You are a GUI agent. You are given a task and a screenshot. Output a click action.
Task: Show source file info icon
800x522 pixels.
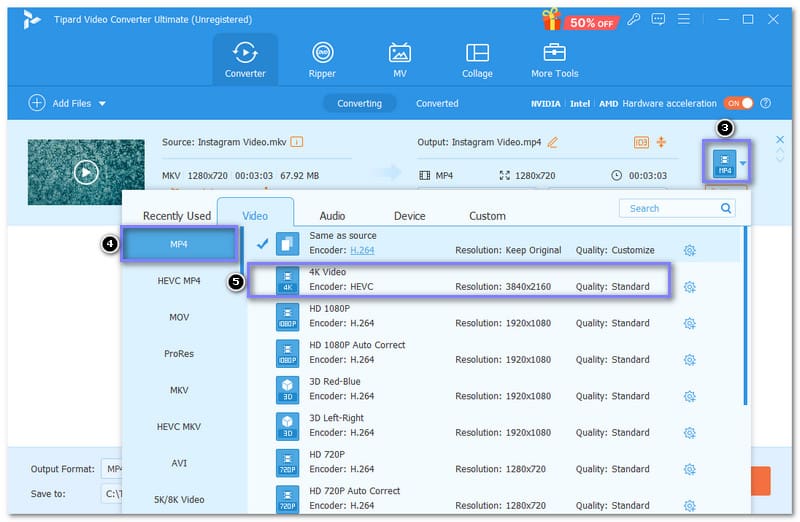[x=296, y=142]
